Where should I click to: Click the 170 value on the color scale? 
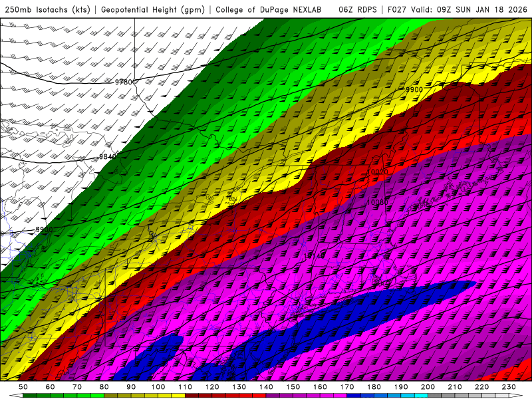pos(347,387)
